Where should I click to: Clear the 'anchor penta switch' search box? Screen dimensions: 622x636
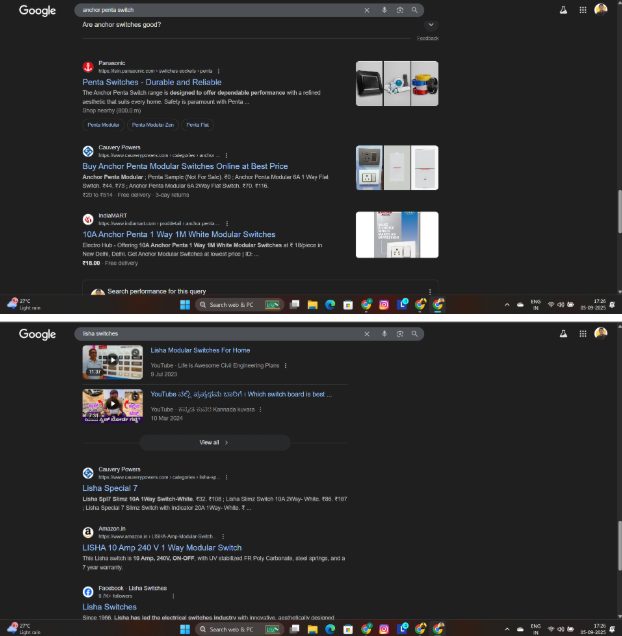point(367,10)
